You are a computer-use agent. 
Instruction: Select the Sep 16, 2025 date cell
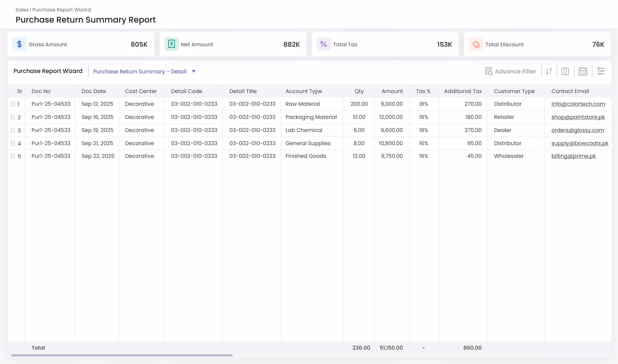(x=97, y=117)
